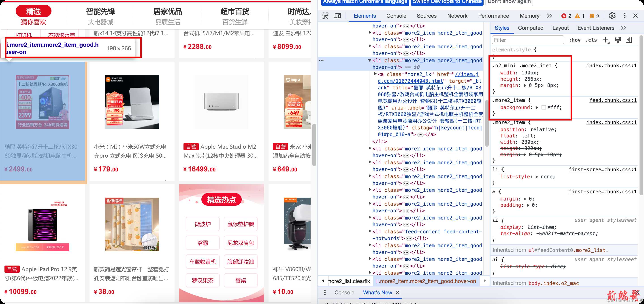This screenshot has height=304, width=644.
Task: Open first-scree…chunk.css:1 link for li rule
Action: click(603, 170)
